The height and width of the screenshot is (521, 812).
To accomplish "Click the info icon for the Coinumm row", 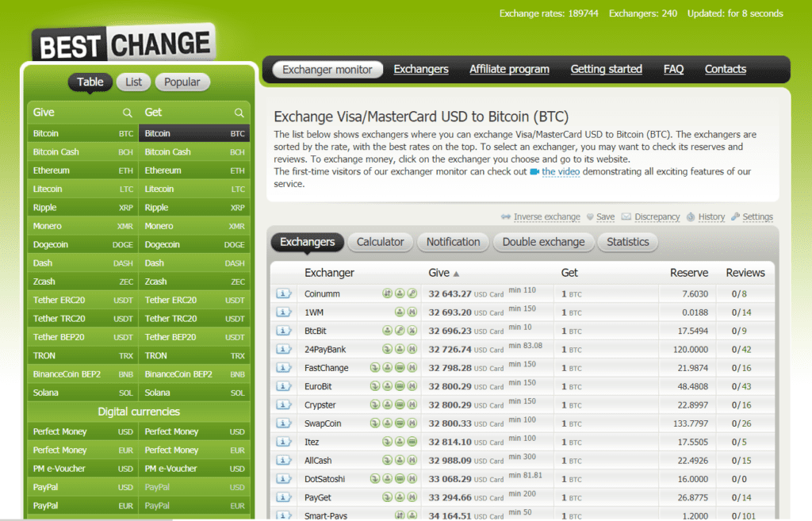I will click(x=284, y=293).
